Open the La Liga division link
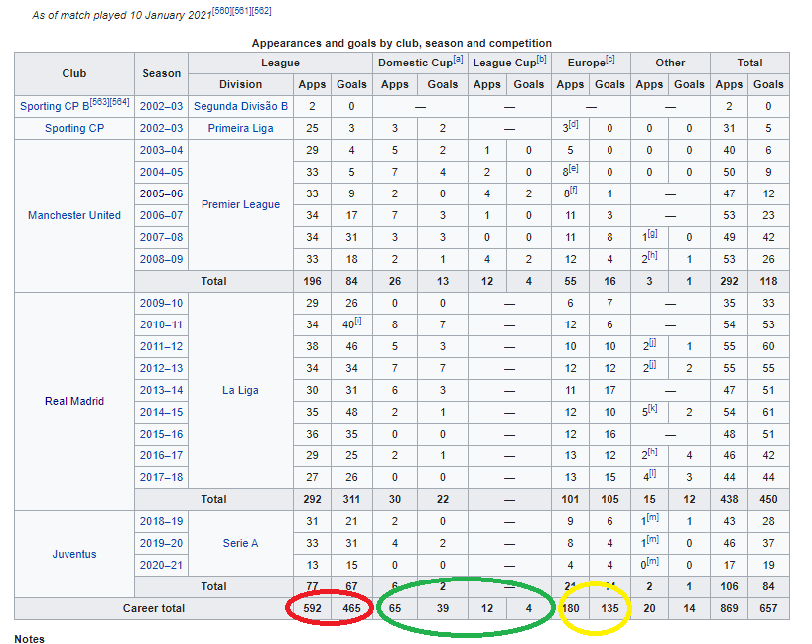This screenshot has height=644, width=812. click(x=240, y=390)
